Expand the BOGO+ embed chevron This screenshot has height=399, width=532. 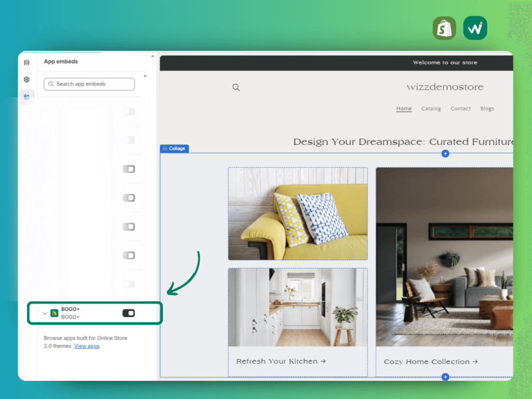point(45,313)
